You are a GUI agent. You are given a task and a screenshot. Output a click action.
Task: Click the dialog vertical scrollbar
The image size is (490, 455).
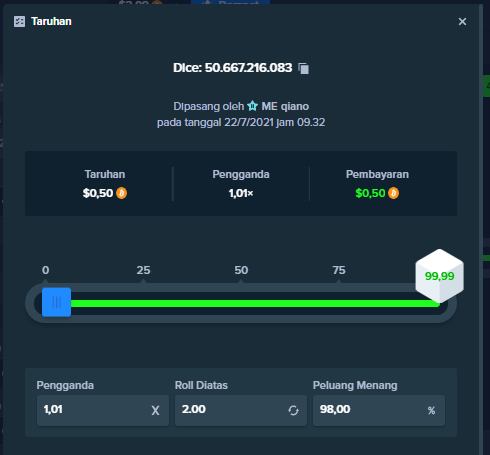click(x=481, y=230)
